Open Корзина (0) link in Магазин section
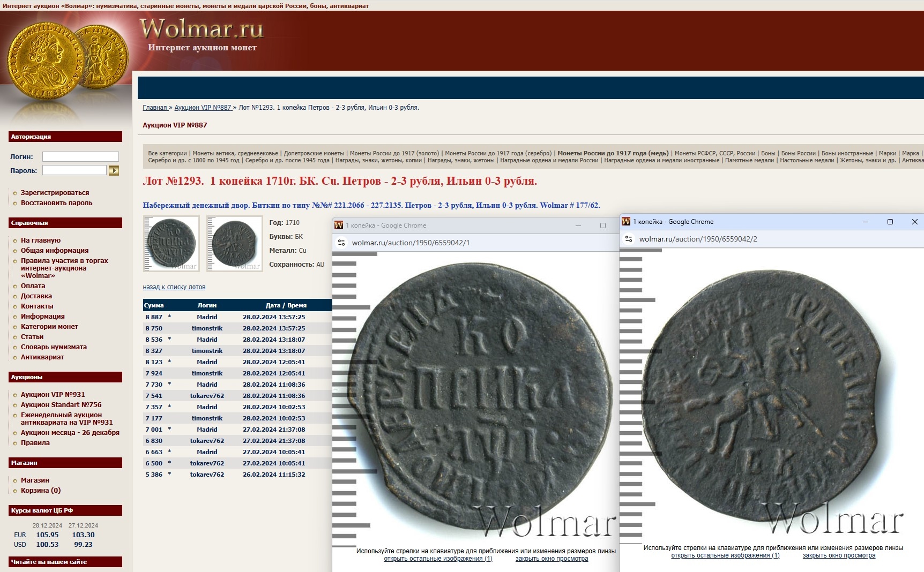The height and width of the screenshot is (572, 924). [41, 491]
